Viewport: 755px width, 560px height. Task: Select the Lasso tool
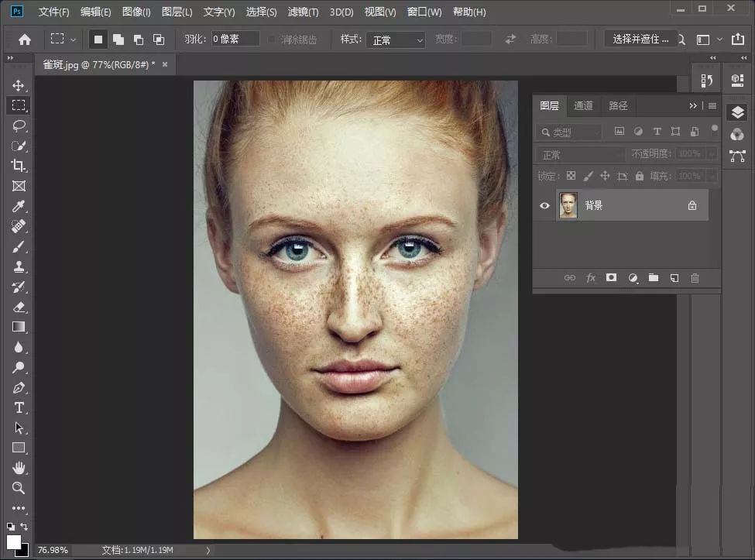pos(19,125)
